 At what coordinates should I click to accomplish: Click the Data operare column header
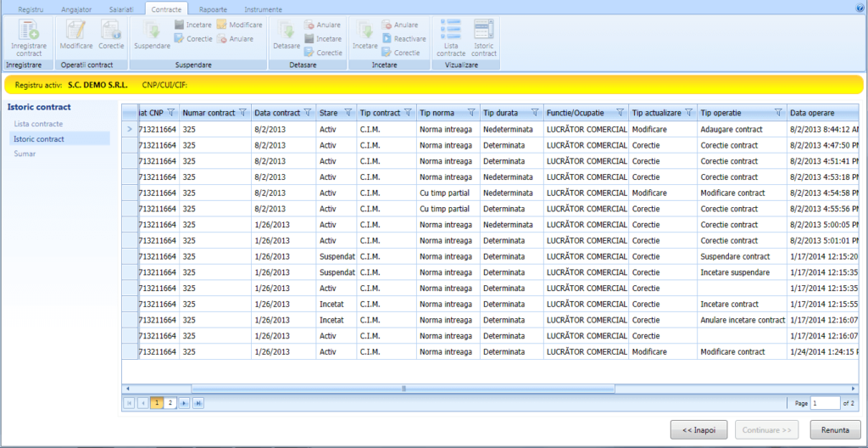click(x=822, y=113)
